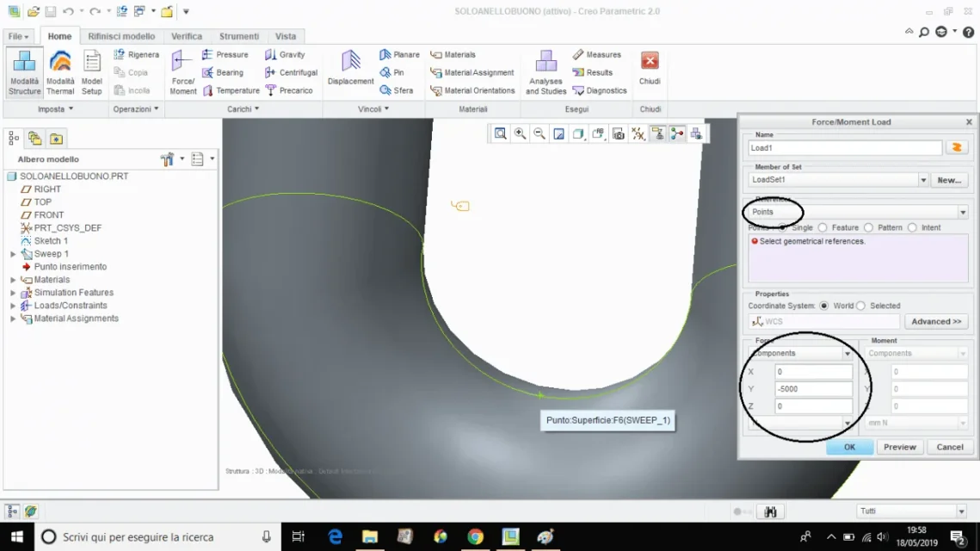Screen dimensions: 980x551
Task: Click the Chiudi red close icon
Action: 650,62
